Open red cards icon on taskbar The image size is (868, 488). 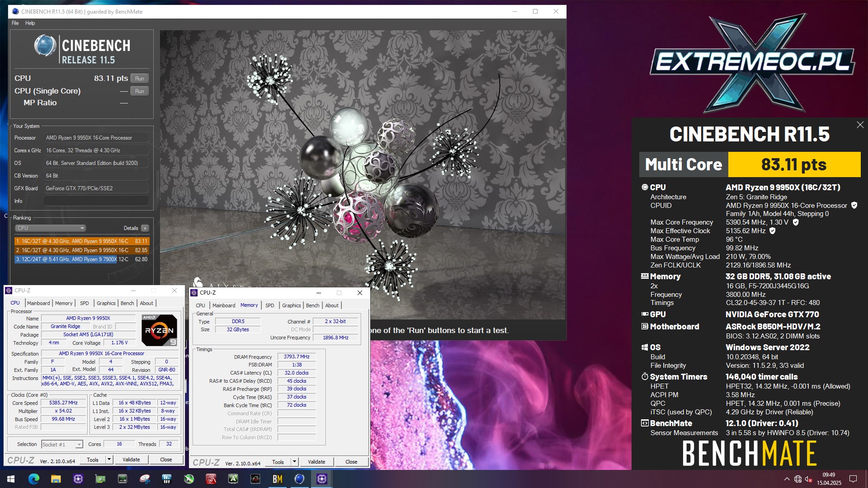point(211,479)
